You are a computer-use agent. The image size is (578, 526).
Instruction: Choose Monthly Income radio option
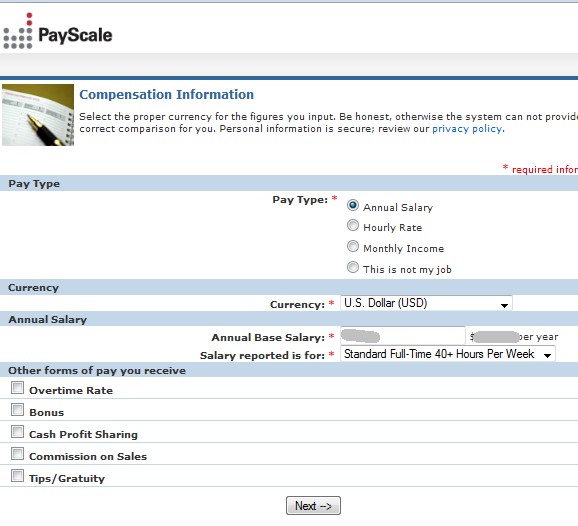tap(353, 246)
